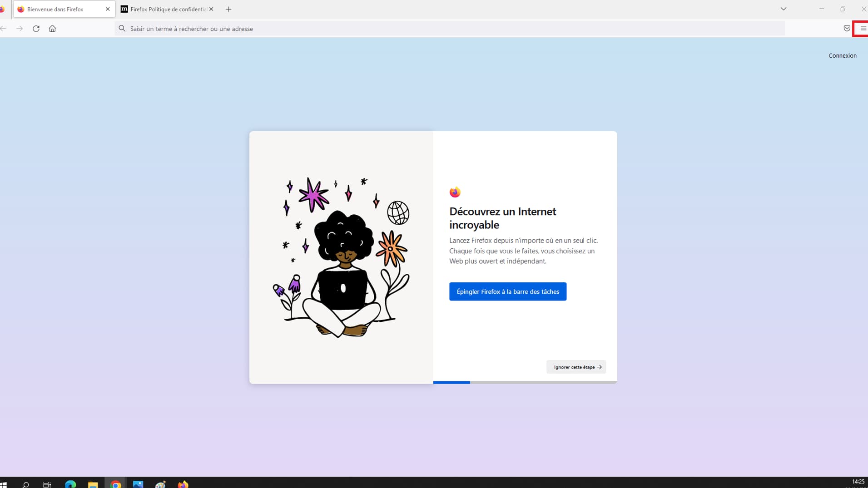Focus the address bar search field
The image size is (868, 488).
click(450, 29)
